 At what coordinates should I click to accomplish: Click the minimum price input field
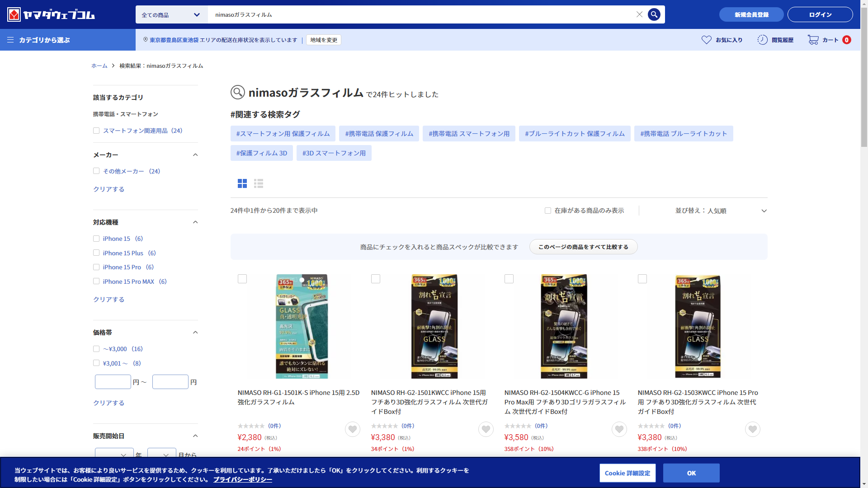pos(113,382)
